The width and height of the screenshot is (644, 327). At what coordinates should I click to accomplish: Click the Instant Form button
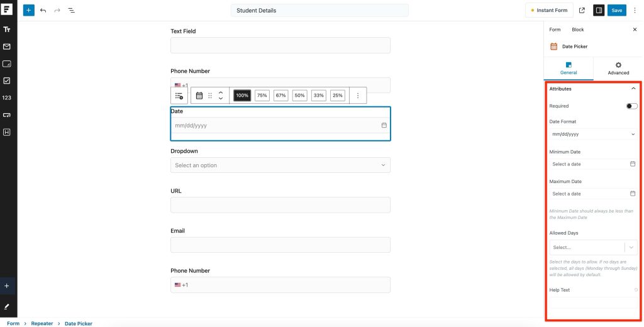point(549,11)
